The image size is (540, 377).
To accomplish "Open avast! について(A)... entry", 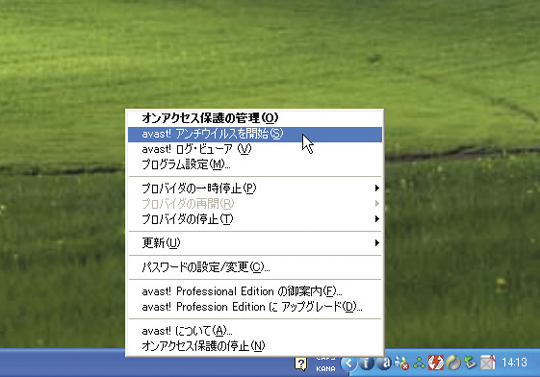I will 255,331.
